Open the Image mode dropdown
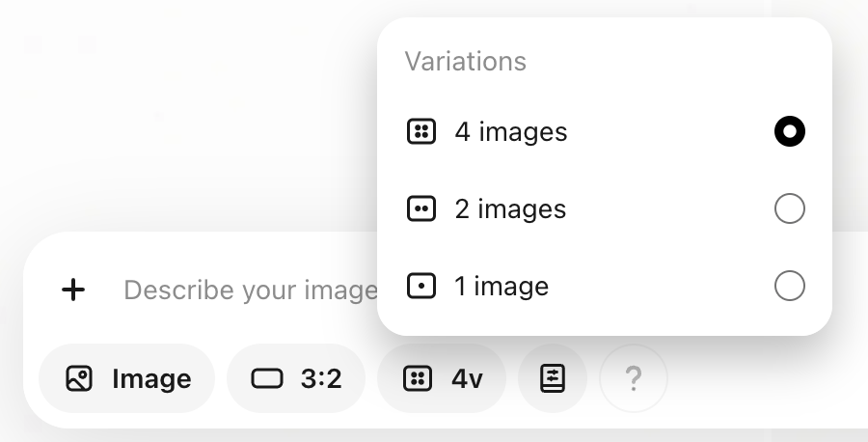 (x=127, y=379)
